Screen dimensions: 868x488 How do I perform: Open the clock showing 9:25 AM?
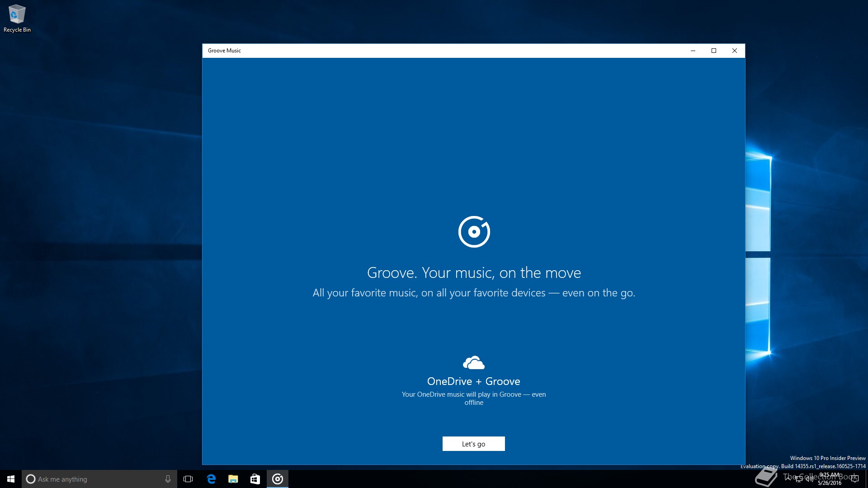tap(830, 479)
